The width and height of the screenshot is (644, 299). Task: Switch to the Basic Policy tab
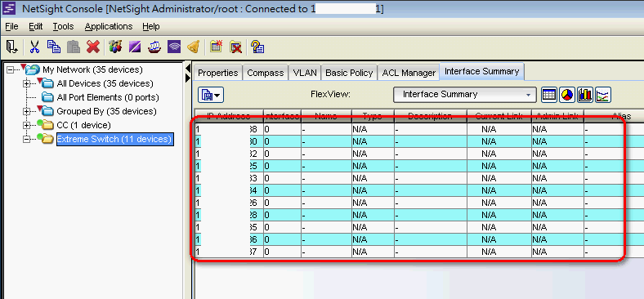349,73
